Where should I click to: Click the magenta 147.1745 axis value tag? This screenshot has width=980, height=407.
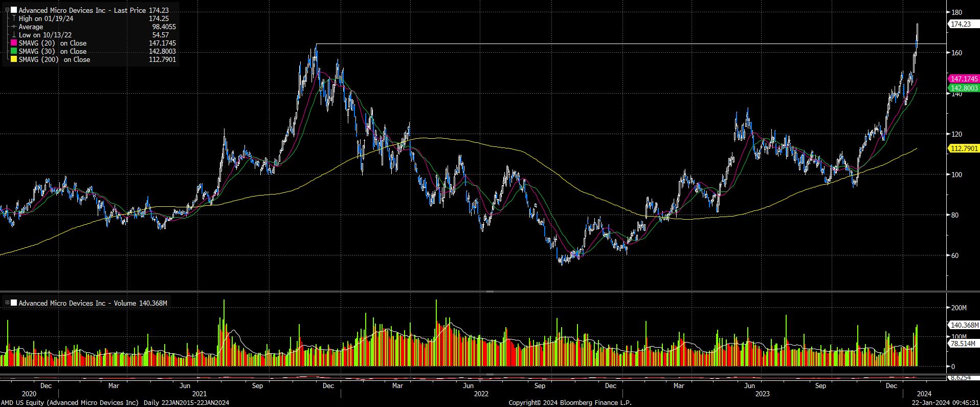coord(964,79)
